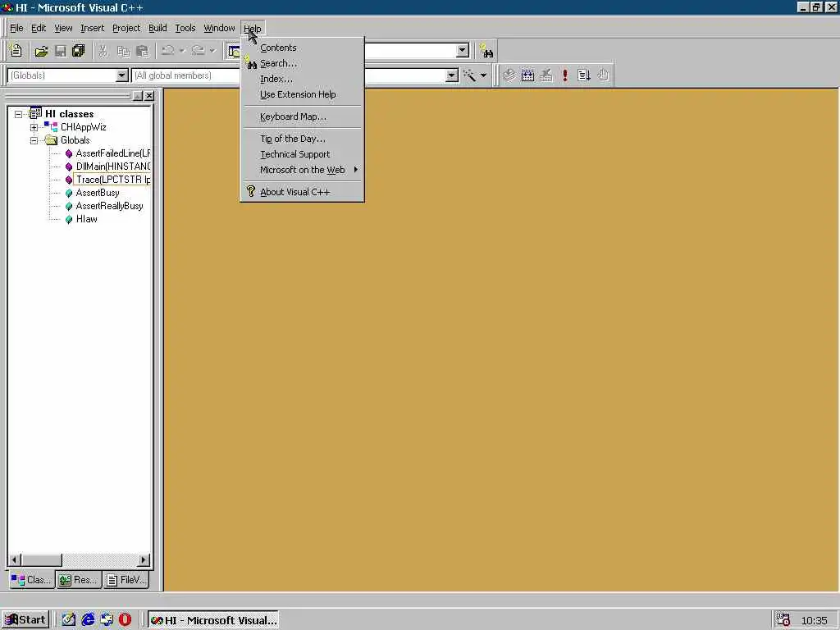Open the members combo dropdown arrow
Screen dimensions: 840x630
(452, 75)
